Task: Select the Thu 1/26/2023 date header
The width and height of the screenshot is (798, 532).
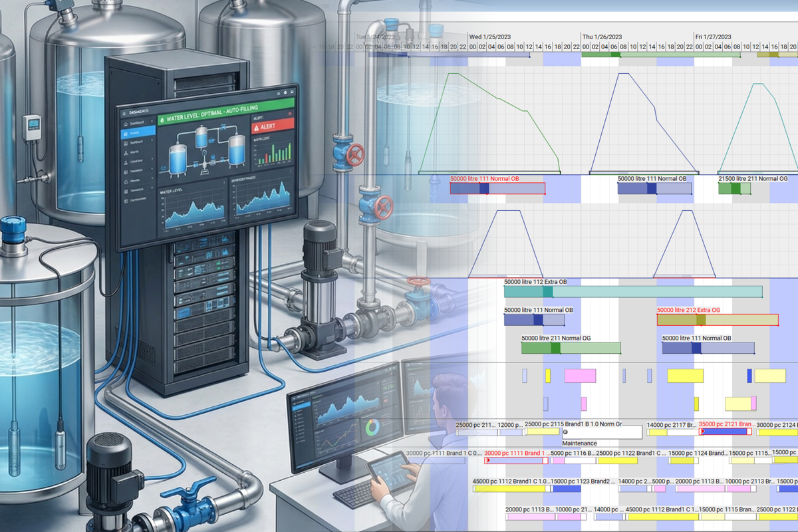Action: pos(602,37)
